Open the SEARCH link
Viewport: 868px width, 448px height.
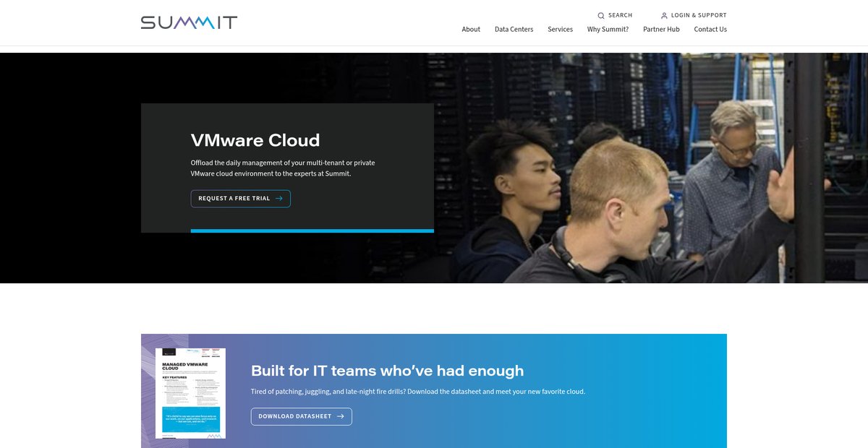coord(615,15)
